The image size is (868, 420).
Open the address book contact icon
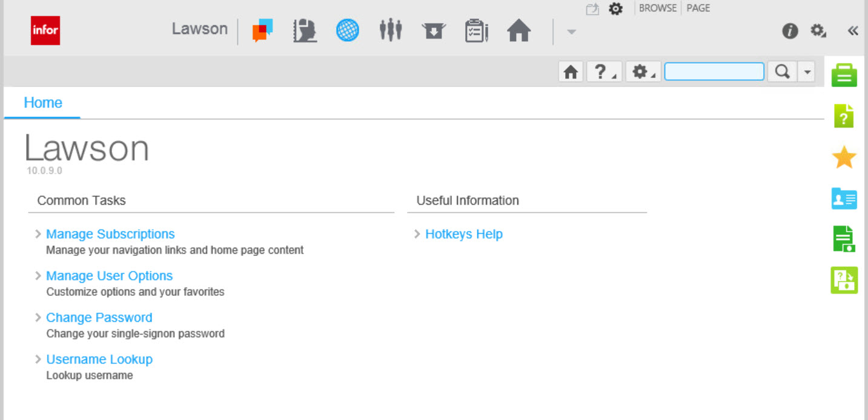(305, 30)
